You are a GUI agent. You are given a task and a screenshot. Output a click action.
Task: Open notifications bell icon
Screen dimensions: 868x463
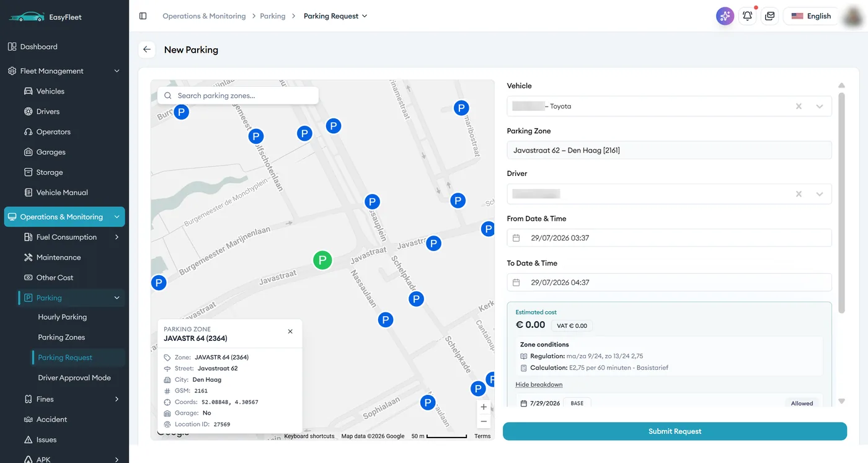[x=748, y=16]
